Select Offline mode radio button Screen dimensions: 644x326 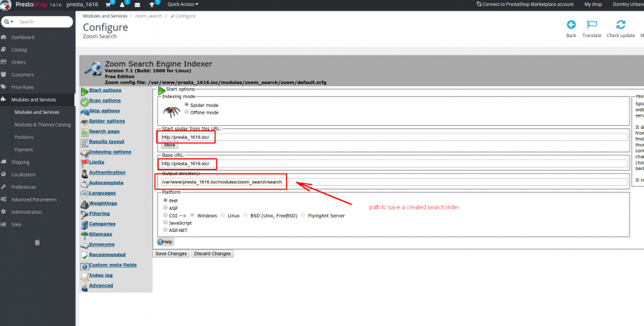click(187, 111)
